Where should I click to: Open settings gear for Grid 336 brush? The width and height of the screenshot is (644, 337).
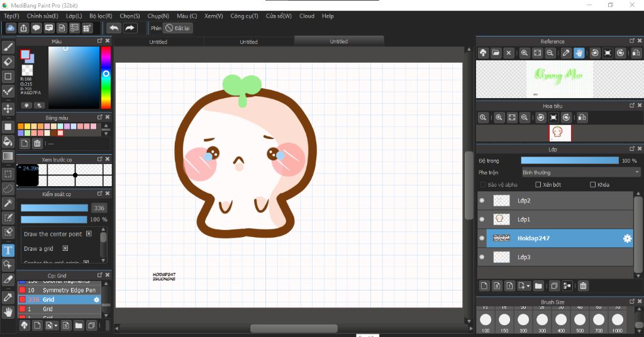(x=96, y=300)
